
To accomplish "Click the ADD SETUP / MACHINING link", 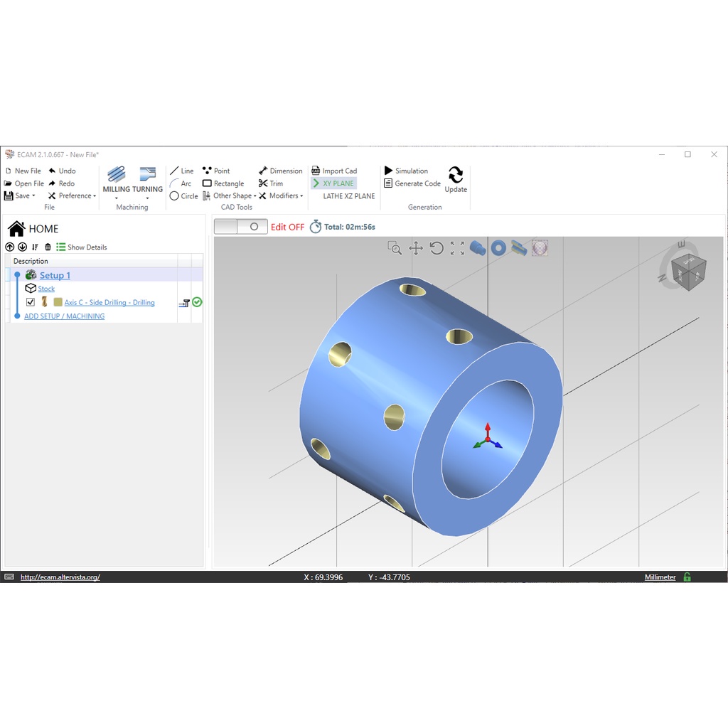I will coord(64,316).
